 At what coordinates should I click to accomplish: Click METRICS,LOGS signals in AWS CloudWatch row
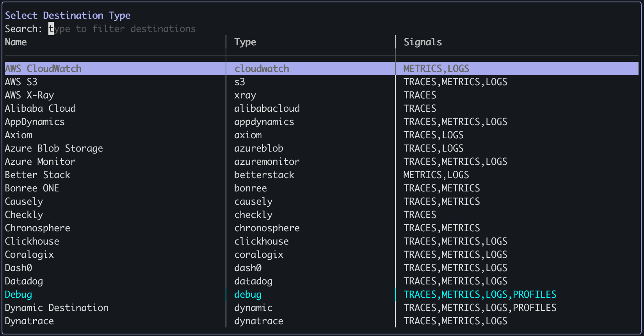(436, 69)
